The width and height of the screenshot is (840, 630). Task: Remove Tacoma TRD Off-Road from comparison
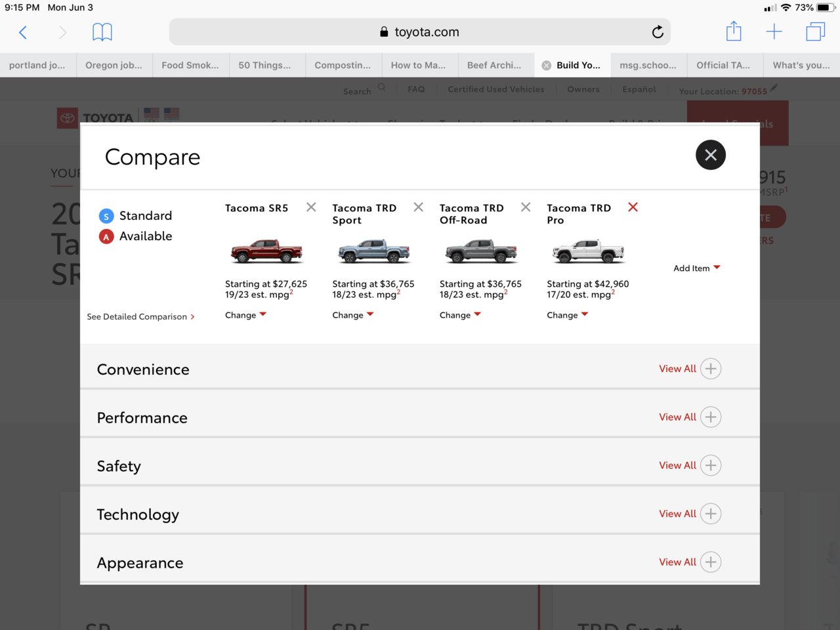(526, 207)
